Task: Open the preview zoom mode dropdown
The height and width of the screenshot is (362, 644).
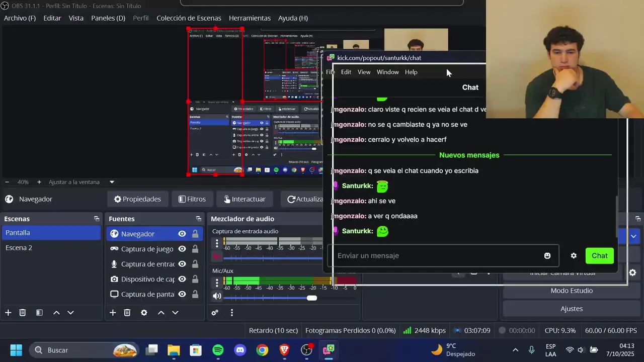Action: coord(112,182)
